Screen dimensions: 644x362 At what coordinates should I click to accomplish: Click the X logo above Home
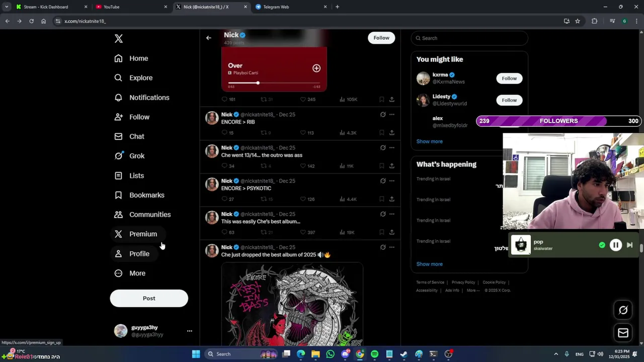pos(118,39)
